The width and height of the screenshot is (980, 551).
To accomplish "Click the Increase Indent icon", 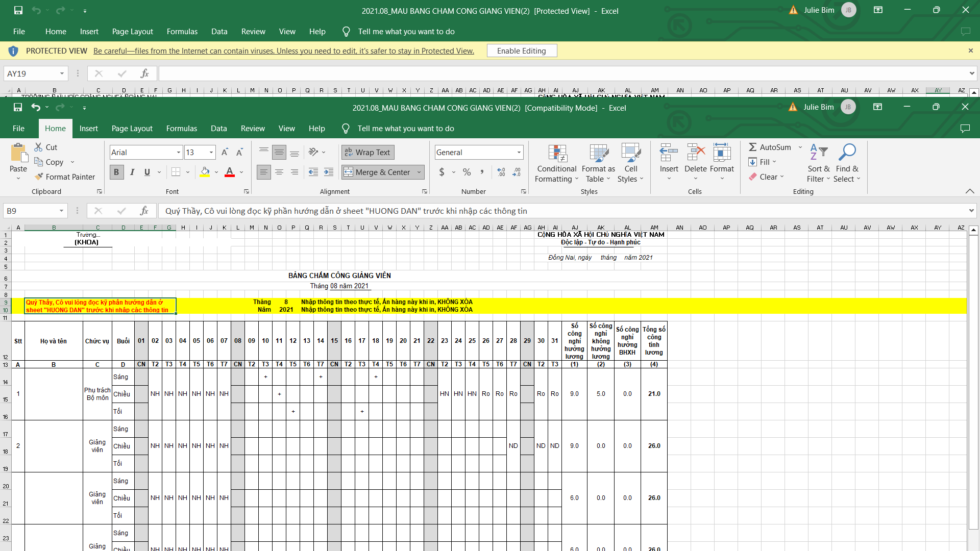I will click(x=329, y=172).
